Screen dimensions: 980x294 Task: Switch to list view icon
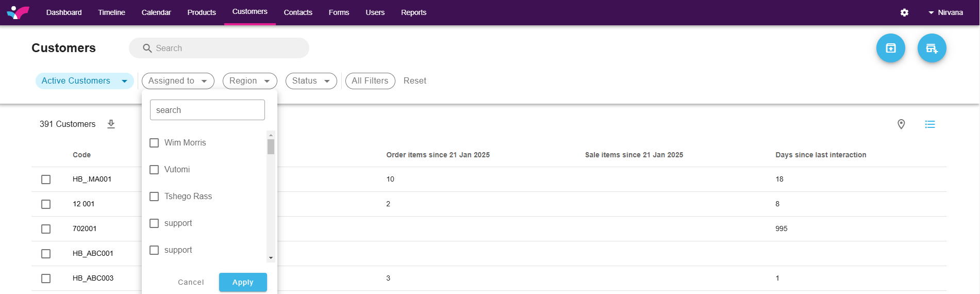(929, 124)
